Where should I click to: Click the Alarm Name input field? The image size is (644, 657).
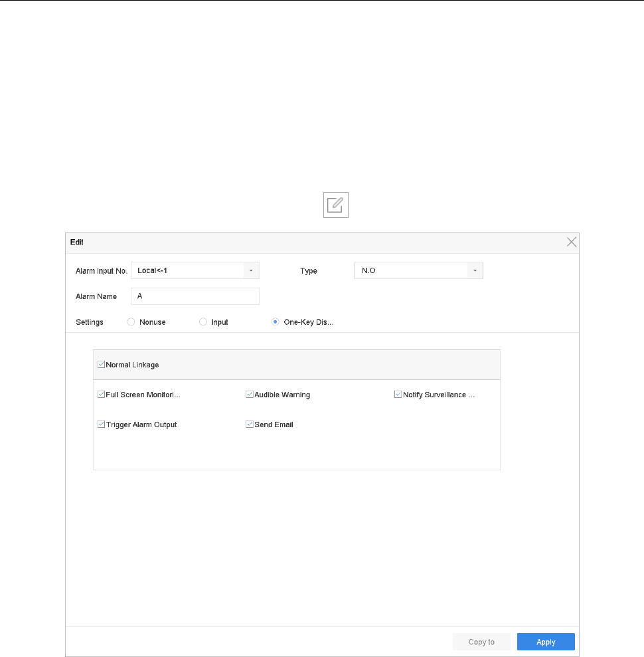point(195,296)
